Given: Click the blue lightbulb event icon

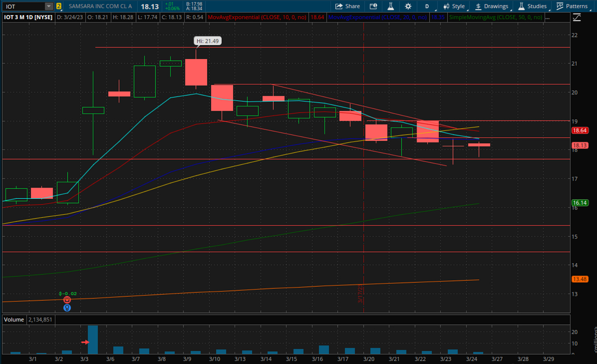Looking at the screenshot, I should [x=67, y=307].
